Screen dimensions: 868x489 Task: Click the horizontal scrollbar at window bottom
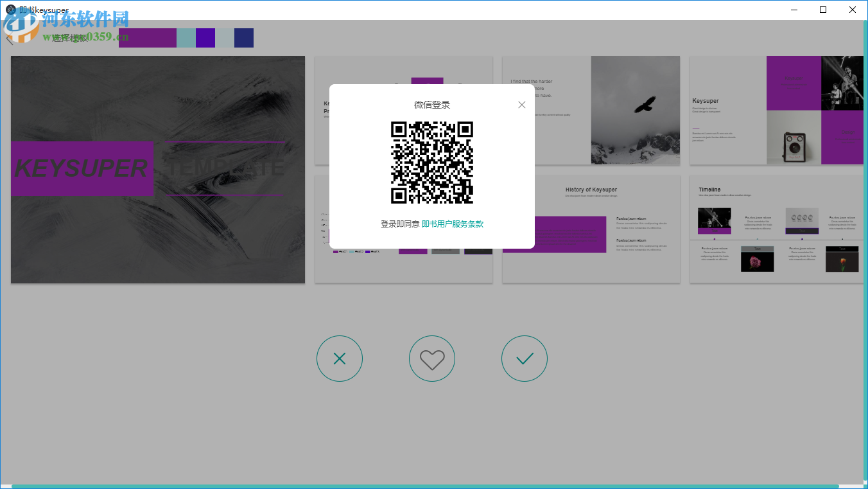pos(425,486)
